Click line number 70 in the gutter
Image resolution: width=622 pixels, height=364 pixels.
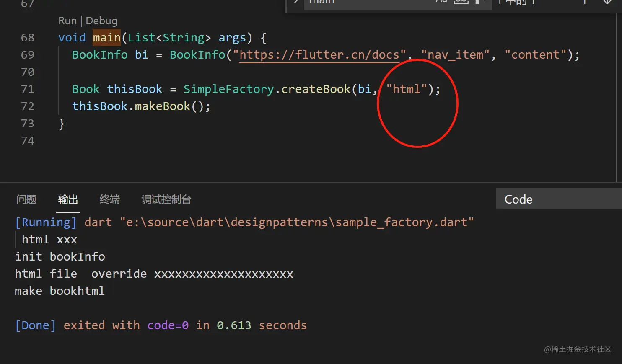click(28, 72)
